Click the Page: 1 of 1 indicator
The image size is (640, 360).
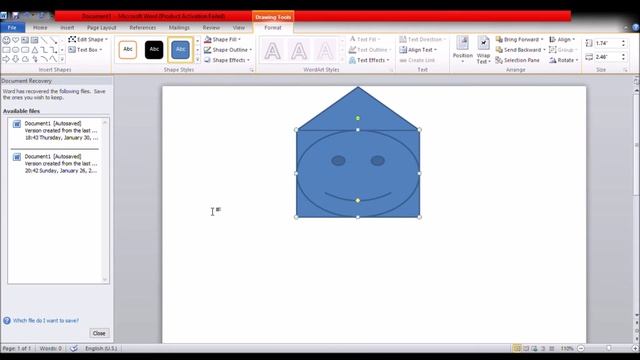click(16, 349)
